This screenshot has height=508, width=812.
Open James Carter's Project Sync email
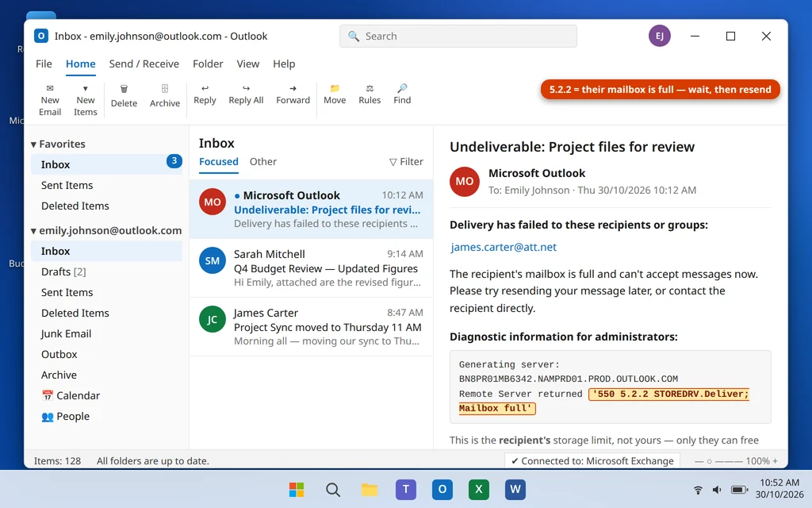(311, 326)
